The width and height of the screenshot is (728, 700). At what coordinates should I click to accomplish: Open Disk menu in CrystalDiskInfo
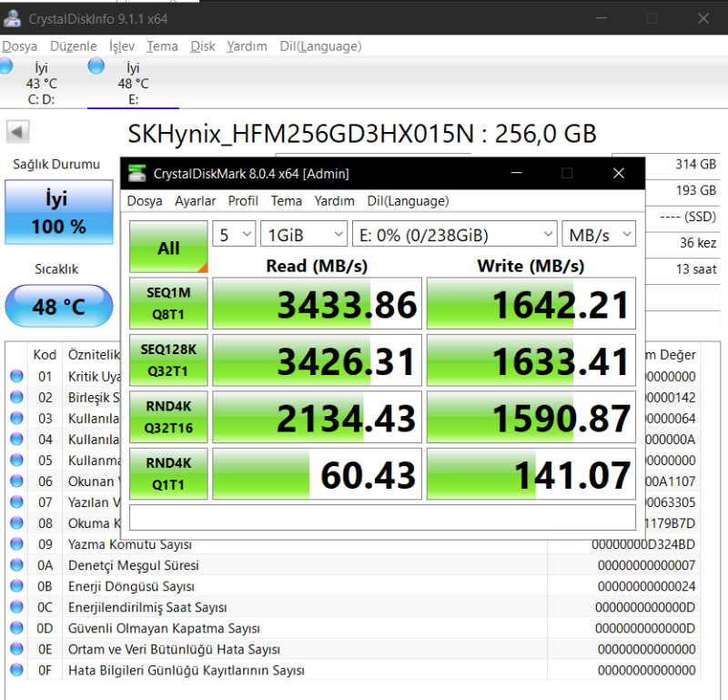[x=203, y=46]
